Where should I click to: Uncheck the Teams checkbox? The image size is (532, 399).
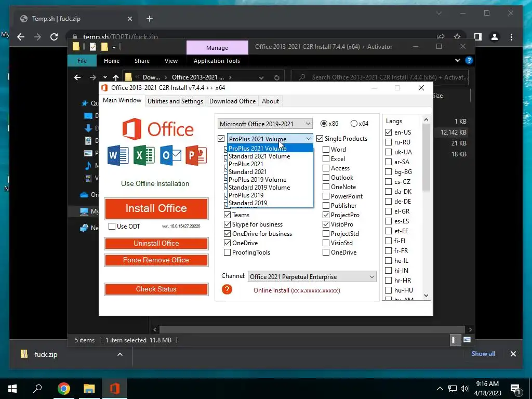228,215
